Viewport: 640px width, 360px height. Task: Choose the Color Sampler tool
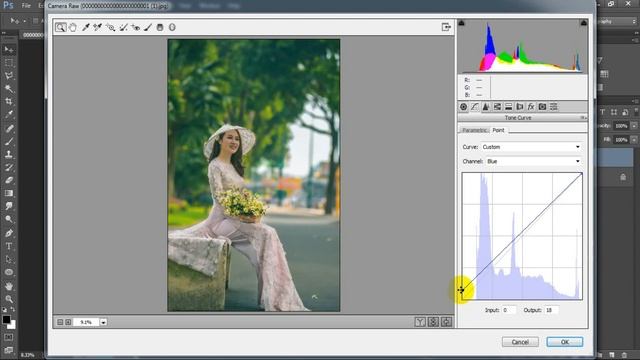point(98,27)
